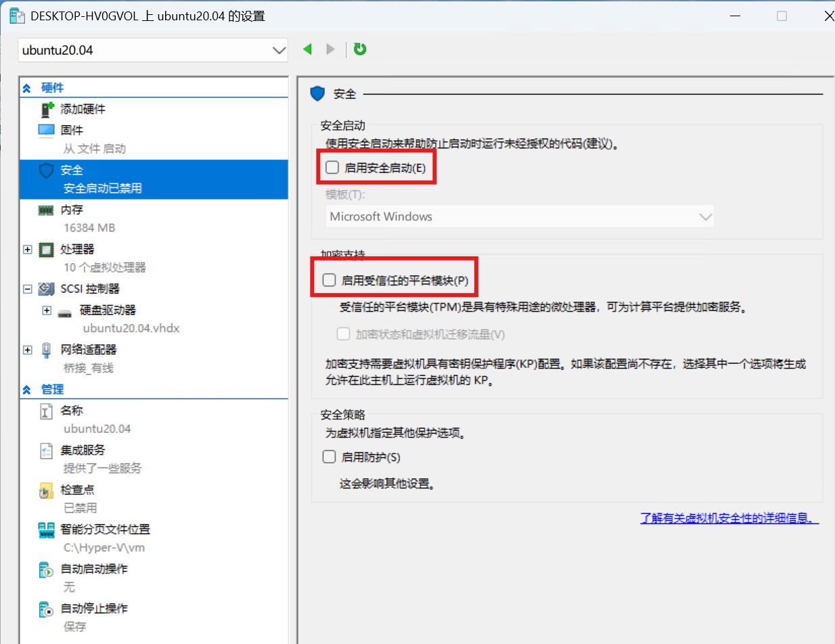Click the 安全 shield icon in sidebar
835x644 pixels.
[46, 170]
